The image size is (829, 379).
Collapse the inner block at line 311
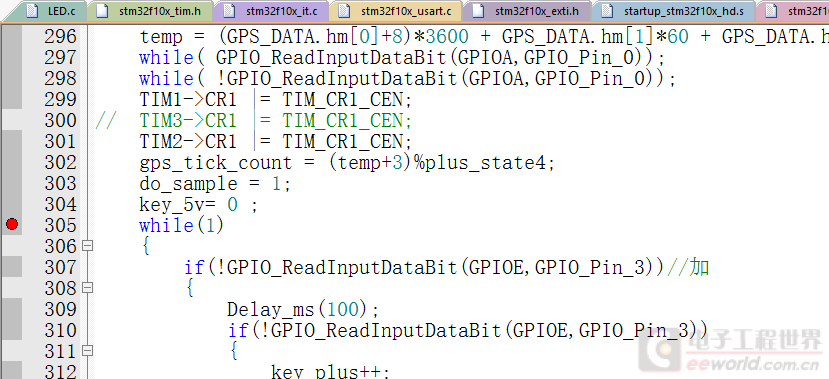coord(87,351)
